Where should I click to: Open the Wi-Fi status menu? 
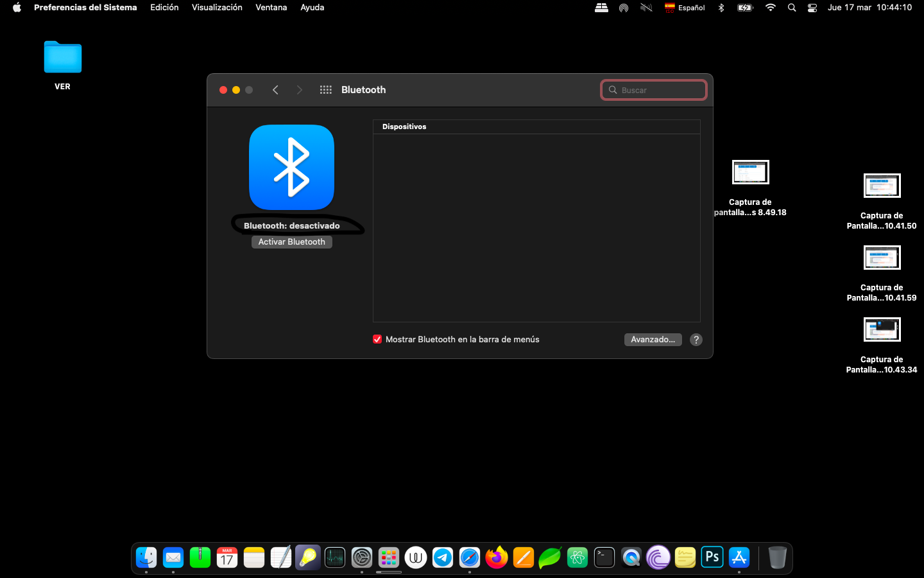click(x=771, y=8)
